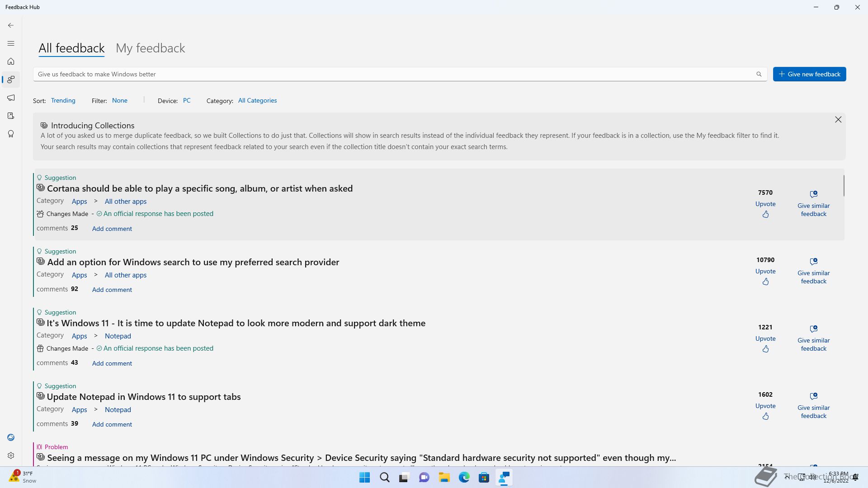Open Quests icon in sidebar

click(x=11, y=116)
